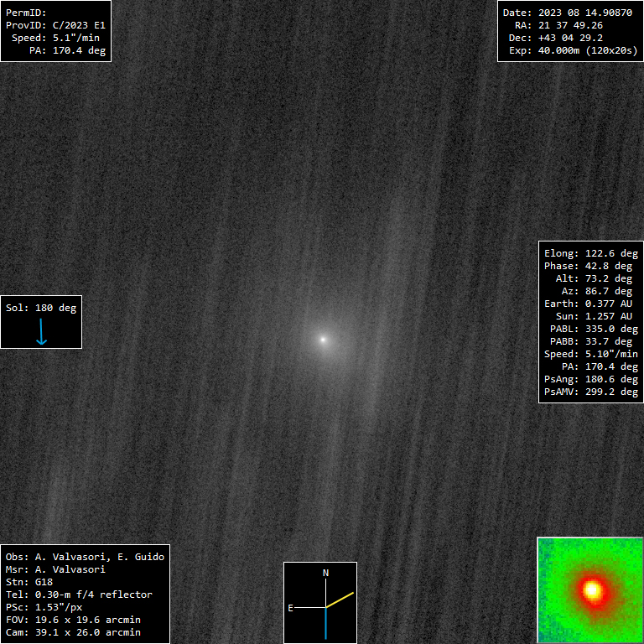The width and height of the screenshot is (644, 644).
Task: Click the blue line in the compass
Action: pyautogui.click(x=326, y=623)
